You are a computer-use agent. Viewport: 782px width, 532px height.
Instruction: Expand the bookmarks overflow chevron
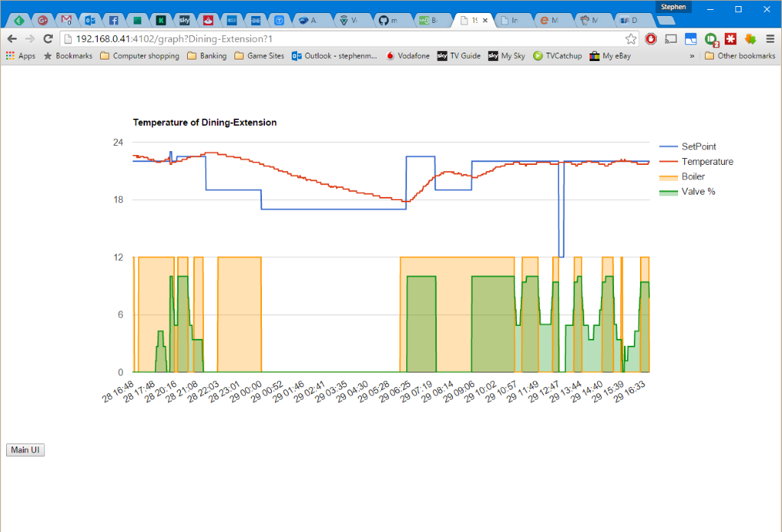692,56
